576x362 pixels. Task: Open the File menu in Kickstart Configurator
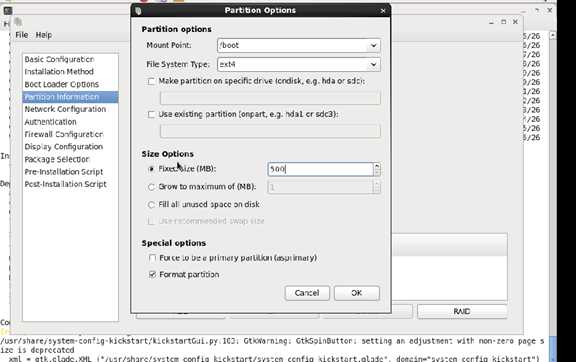(x=22, y=35)
